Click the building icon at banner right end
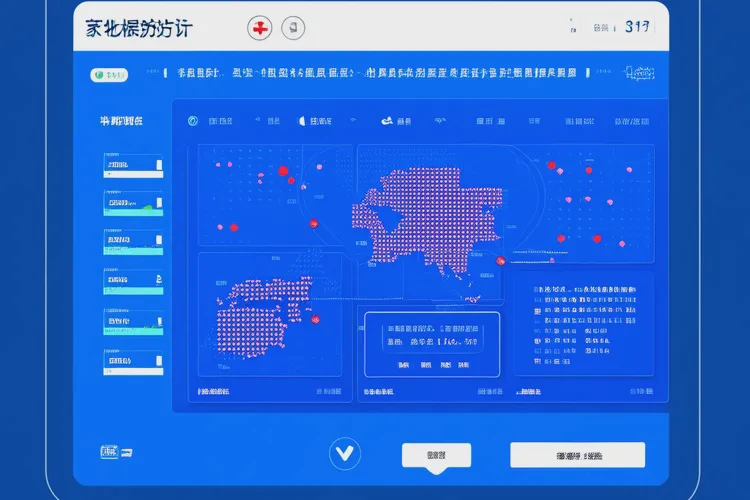The image size is (750, 500). (x=638, y=73)
